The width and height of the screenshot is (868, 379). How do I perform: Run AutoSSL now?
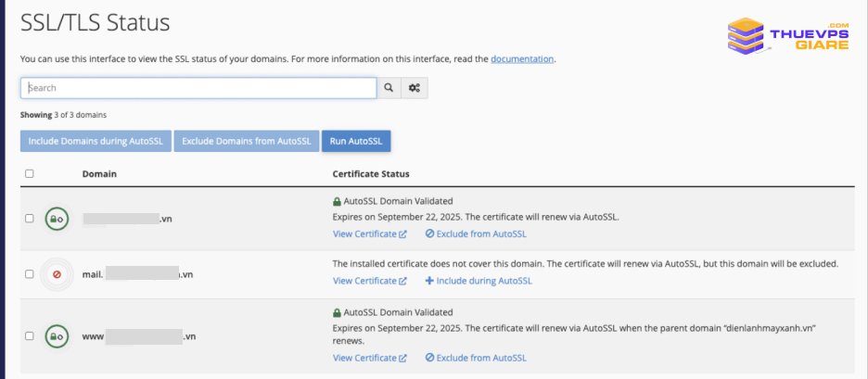356,141
